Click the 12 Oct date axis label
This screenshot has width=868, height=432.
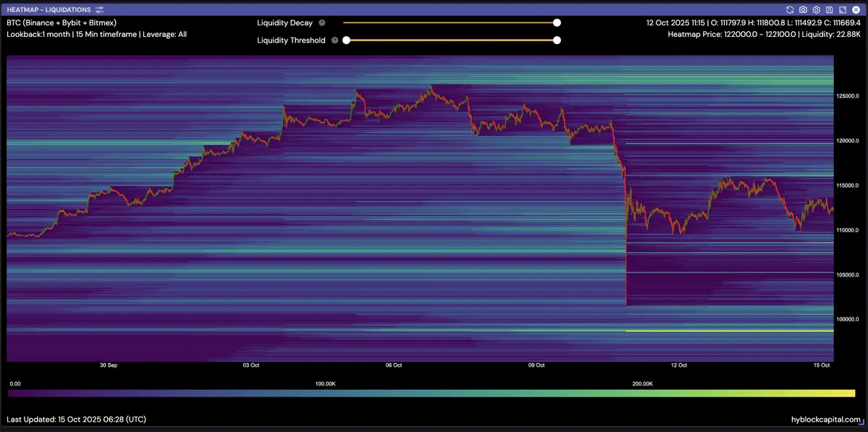[678, 365]
